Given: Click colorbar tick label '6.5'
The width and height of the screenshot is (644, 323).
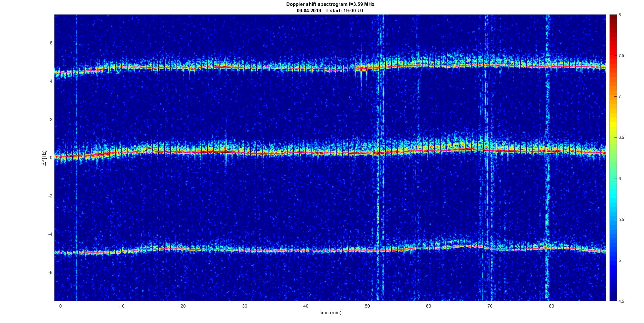Looking at the screenshot, I should tap(621, 138).
